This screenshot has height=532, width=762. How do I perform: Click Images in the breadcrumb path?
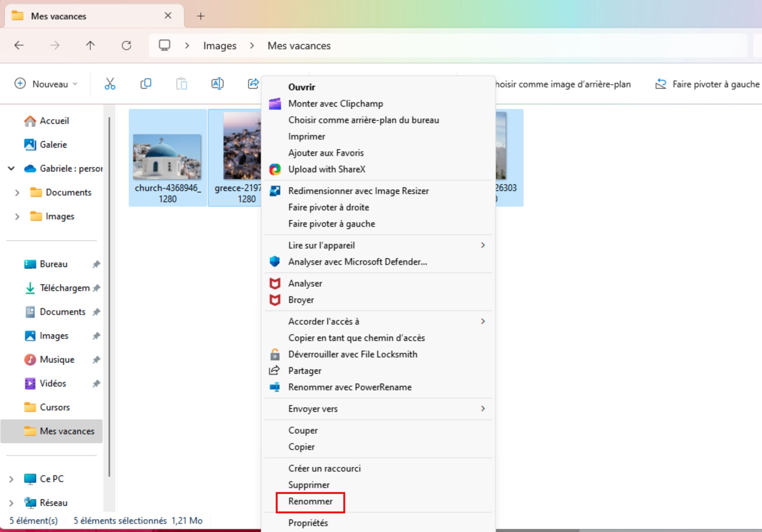(x=220, y=46)
